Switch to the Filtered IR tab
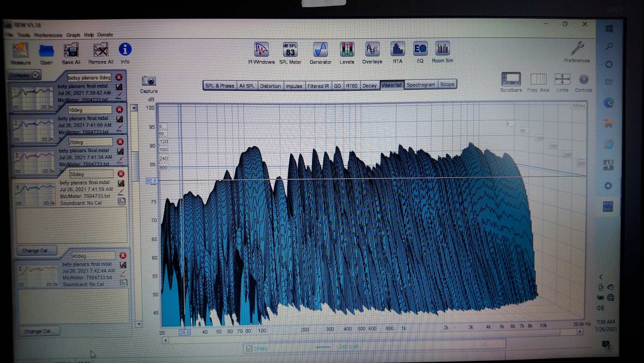644x363 pixels. tap(318, 86)
